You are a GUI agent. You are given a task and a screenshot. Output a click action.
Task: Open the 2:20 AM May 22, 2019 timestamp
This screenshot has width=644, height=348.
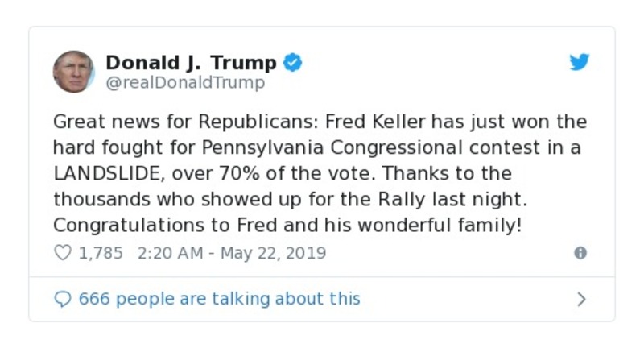pyautogui.click(x=232, y=253)
